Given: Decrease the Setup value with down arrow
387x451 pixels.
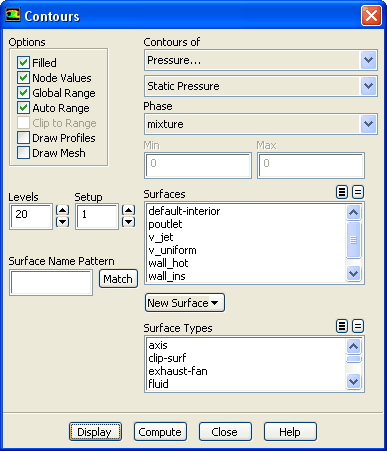Looking at the screenshot, I should (x=128, y=222).
